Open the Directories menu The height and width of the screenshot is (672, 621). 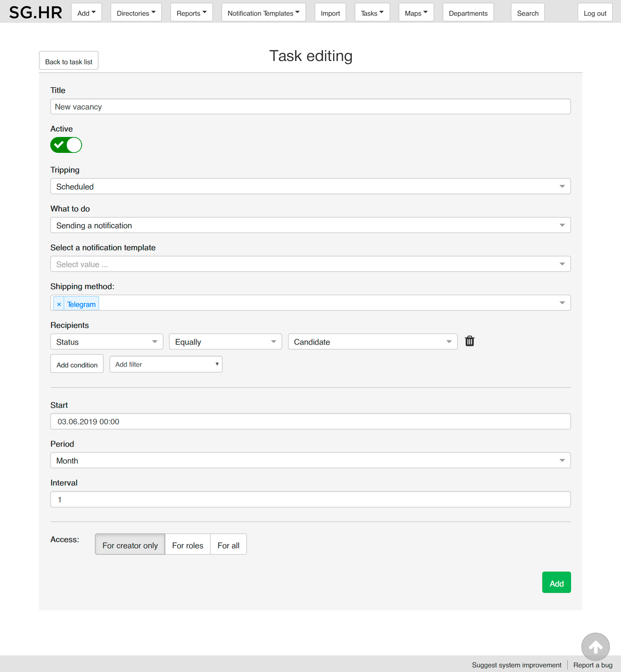pos(136,13)
